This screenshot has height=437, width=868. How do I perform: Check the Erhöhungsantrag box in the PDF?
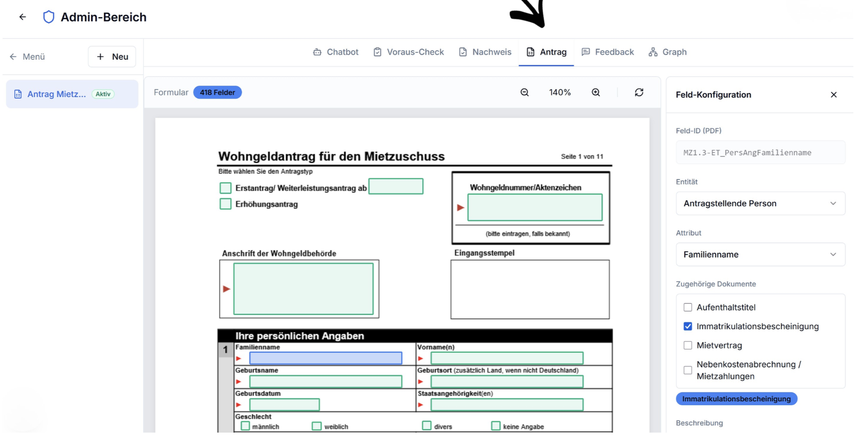pyautogui.click(x=225, y=204)
